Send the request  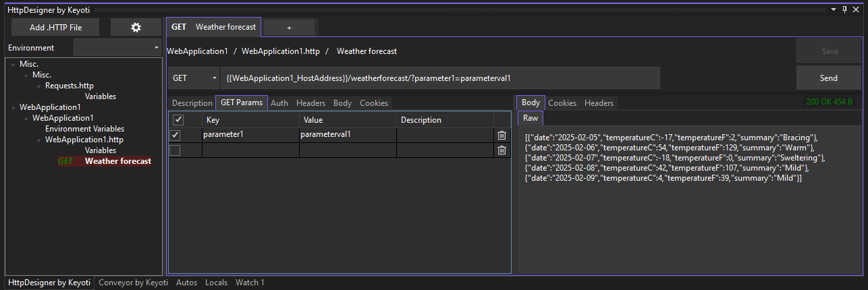829,78
